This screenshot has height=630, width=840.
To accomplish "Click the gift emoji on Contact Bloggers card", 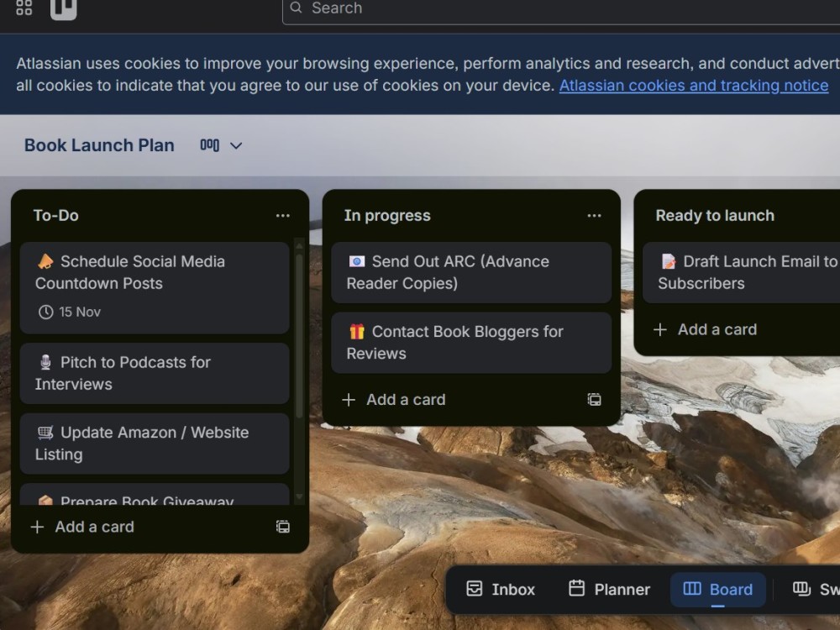I will coord(357,332).
